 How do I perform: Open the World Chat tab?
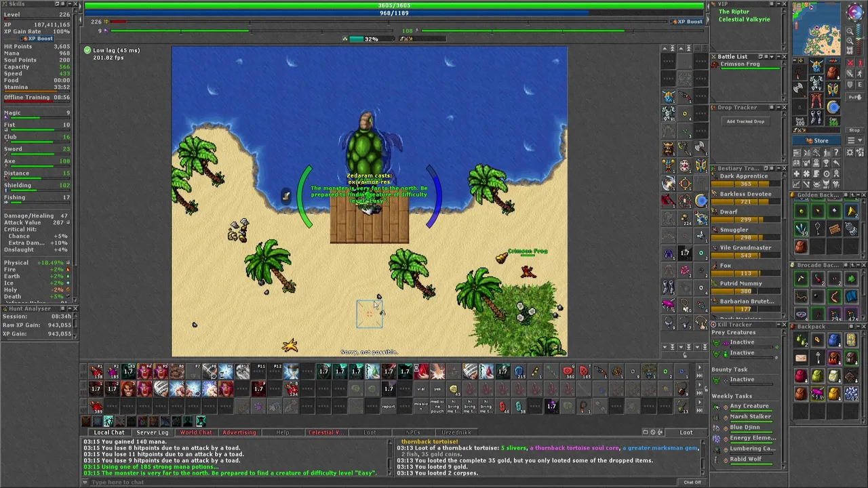196,432
